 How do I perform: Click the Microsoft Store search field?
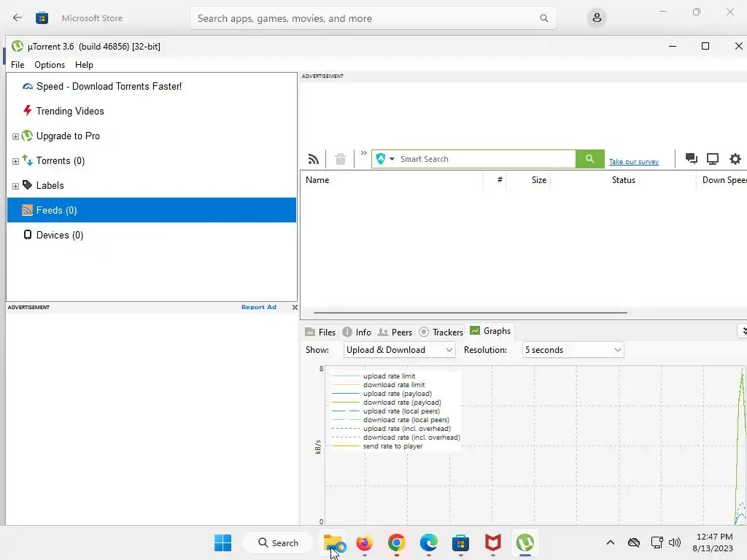[x=373, y=18]
